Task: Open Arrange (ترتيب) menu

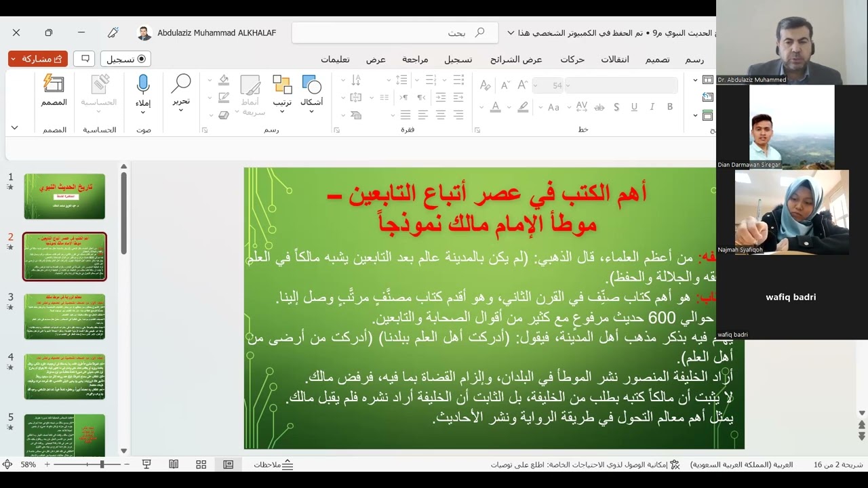Action: (x=282, y=91)
